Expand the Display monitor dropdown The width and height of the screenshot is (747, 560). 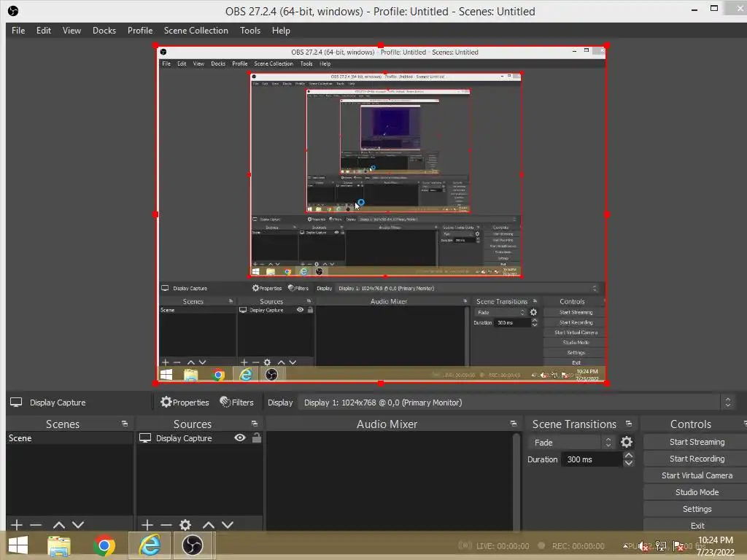tap(516, 402)
